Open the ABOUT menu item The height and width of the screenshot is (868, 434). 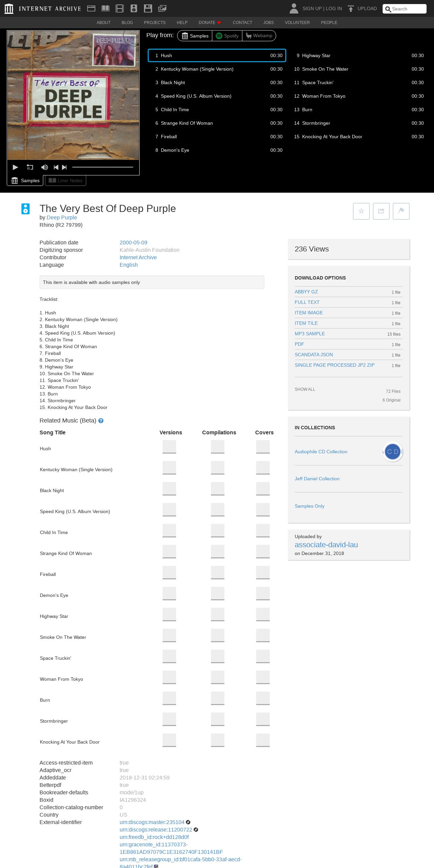103,23
